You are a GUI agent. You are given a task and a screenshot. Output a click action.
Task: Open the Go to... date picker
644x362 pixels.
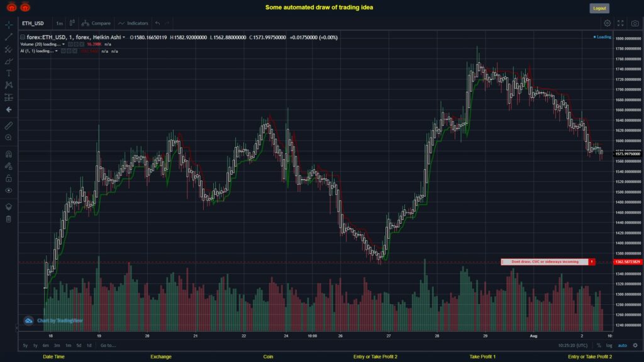click(108, 346)
